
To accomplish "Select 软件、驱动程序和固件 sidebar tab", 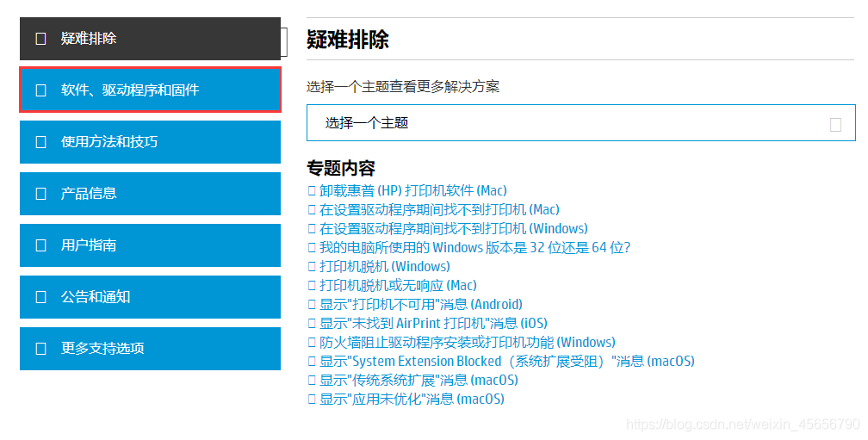I will coord(150,90).
